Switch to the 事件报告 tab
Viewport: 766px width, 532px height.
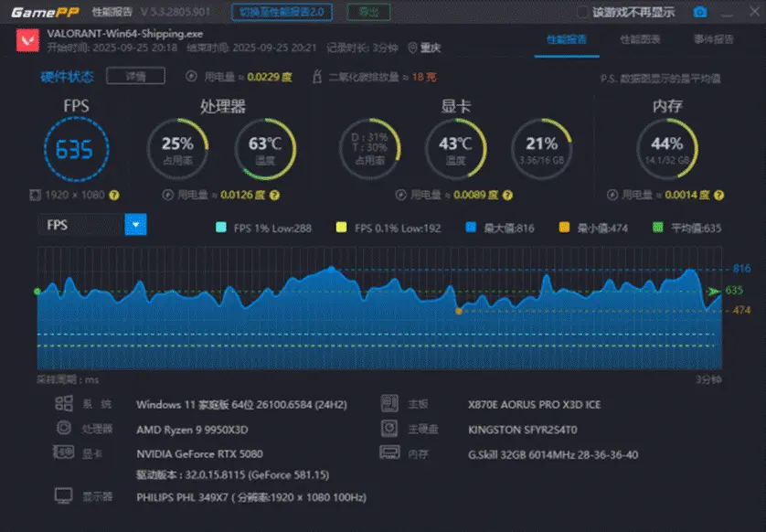714,39
